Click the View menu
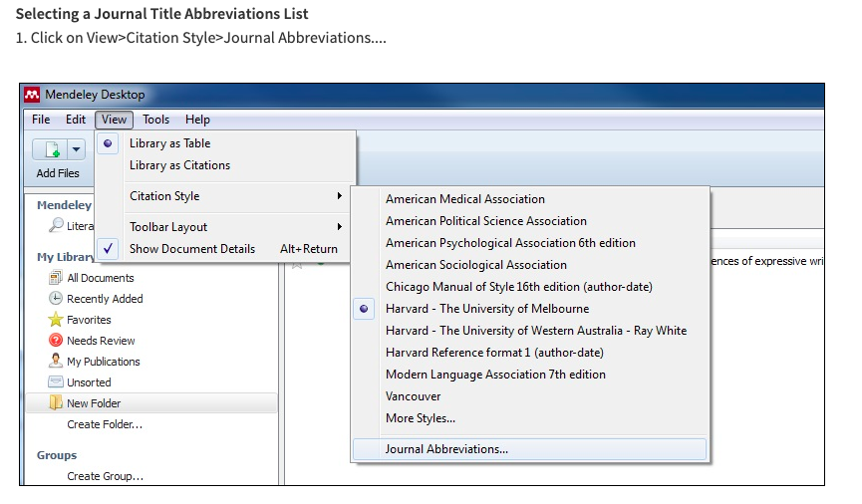The height and width of the screenshot is (504, 862). pyautogui.click(x=114, y=120)
